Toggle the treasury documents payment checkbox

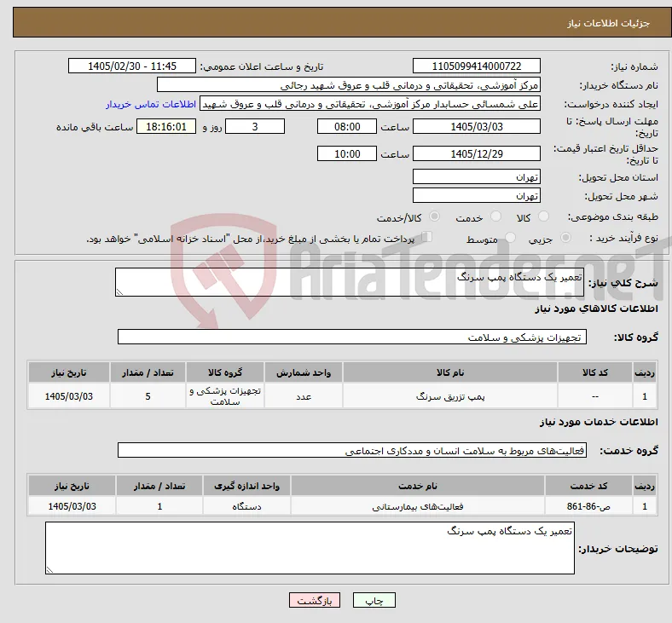pyautogui.click(x=426, y=237)
